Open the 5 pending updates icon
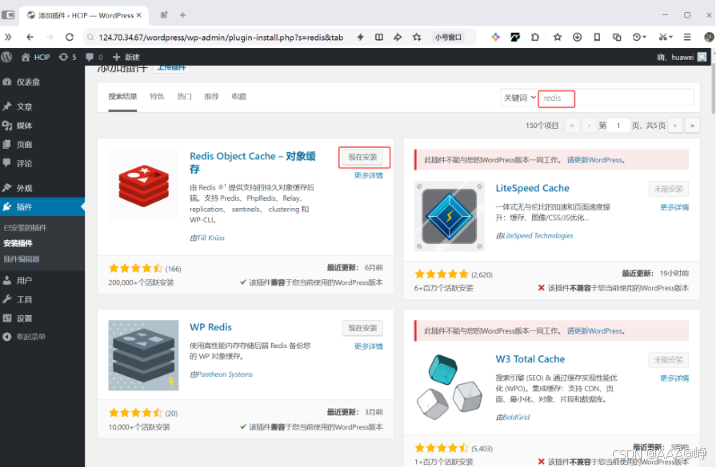716x467 pixels. tap(68, 57)
